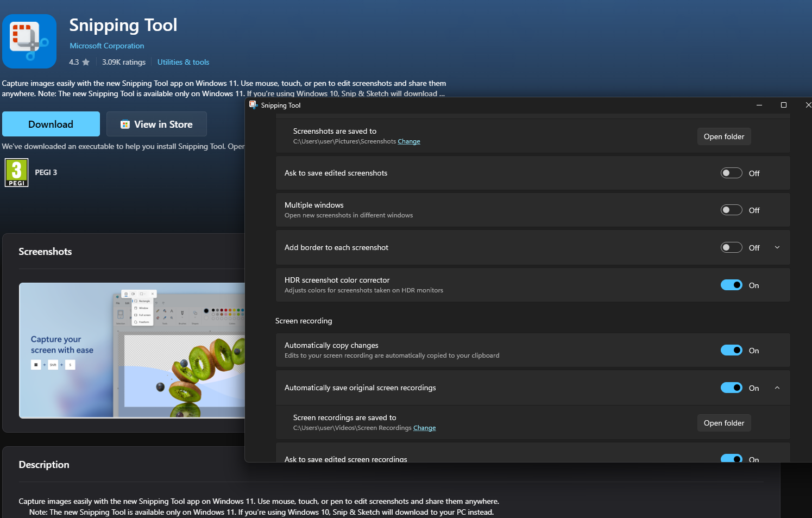
Task: Click the PEGI 3 rating badge
Action: [17, 172]
